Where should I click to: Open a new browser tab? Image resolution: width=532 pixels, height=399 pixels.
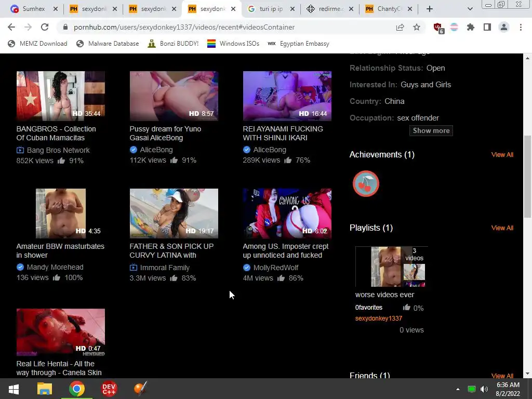tap(430, 9)
